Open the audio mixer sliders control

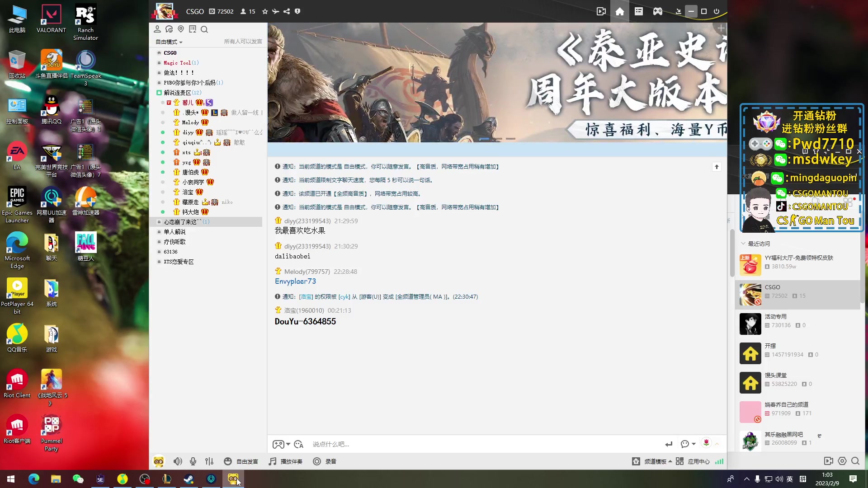coord(209,461)
